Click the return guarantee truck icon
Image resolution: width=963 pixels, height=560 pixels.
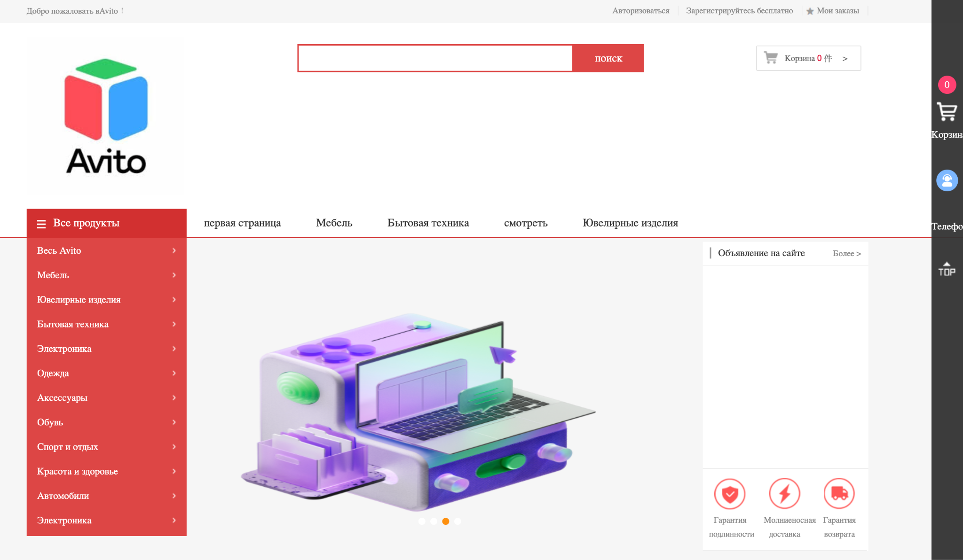pos(839,494)
